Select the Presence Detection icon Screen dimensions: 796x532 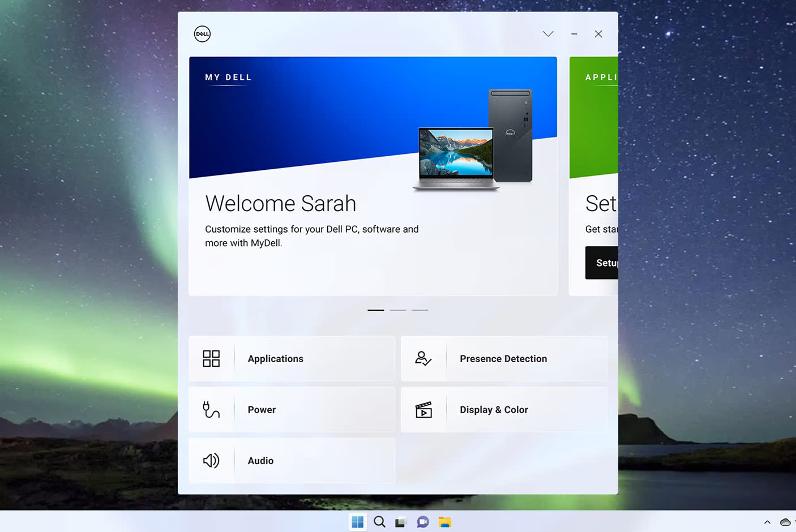pos(423,358)
